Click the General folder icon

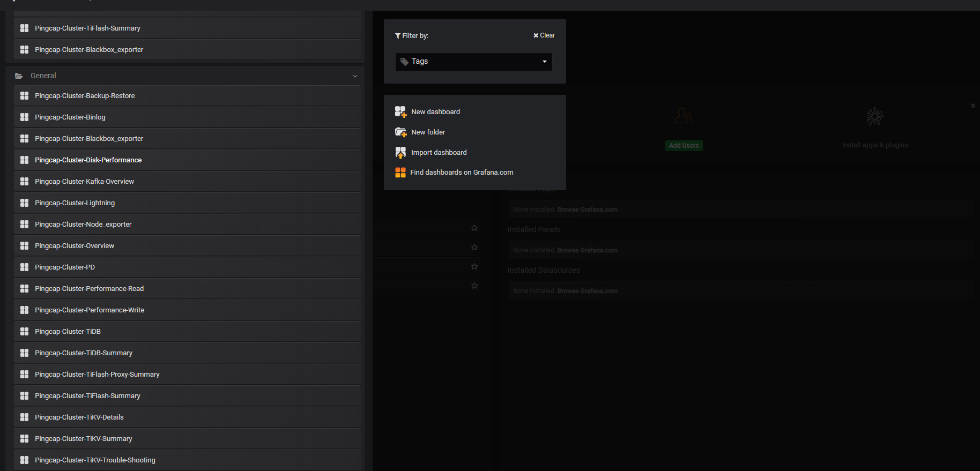pos(19,76)
